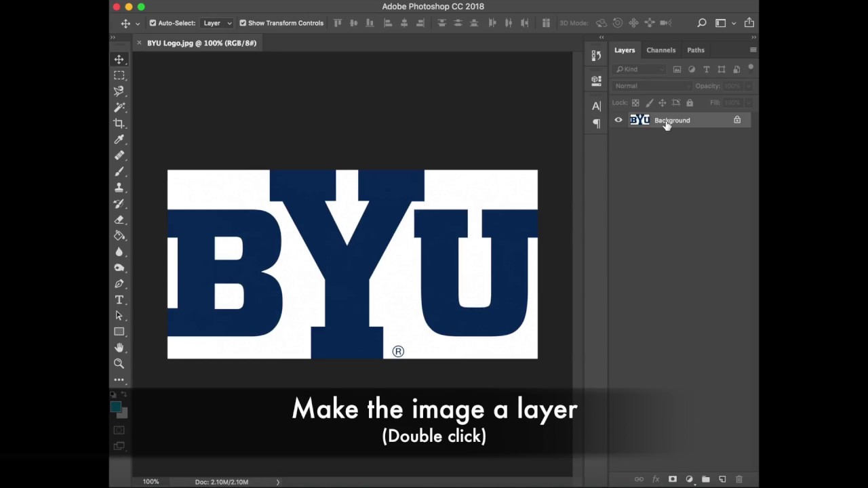Expand the Fill slider arrow

coord(749,103)
